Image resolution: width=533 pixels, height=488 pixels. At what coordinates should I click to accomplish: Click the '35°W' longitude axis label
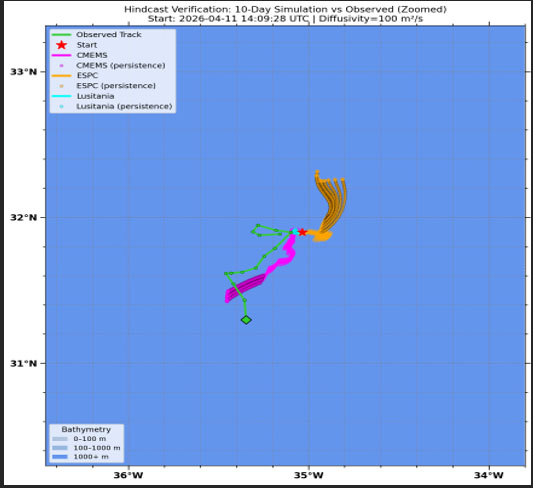(x=309, y=475)
